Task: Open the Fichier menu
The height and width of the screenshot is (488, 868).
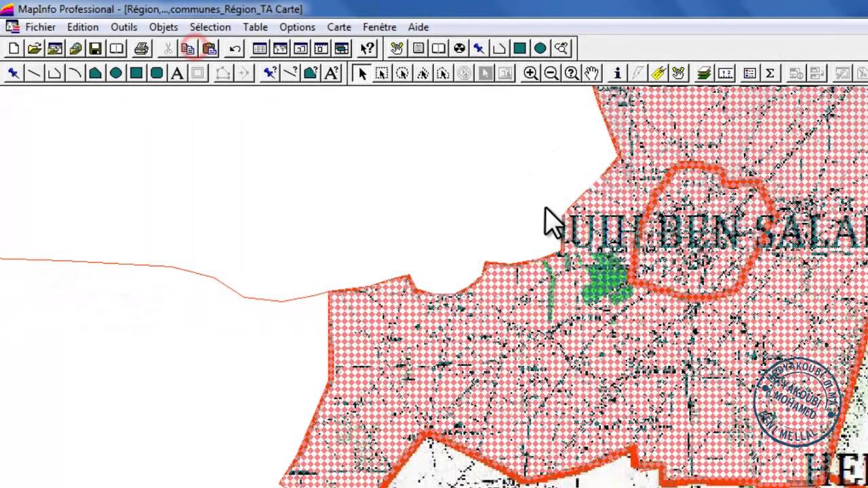Action: click(x=41, y=27)
